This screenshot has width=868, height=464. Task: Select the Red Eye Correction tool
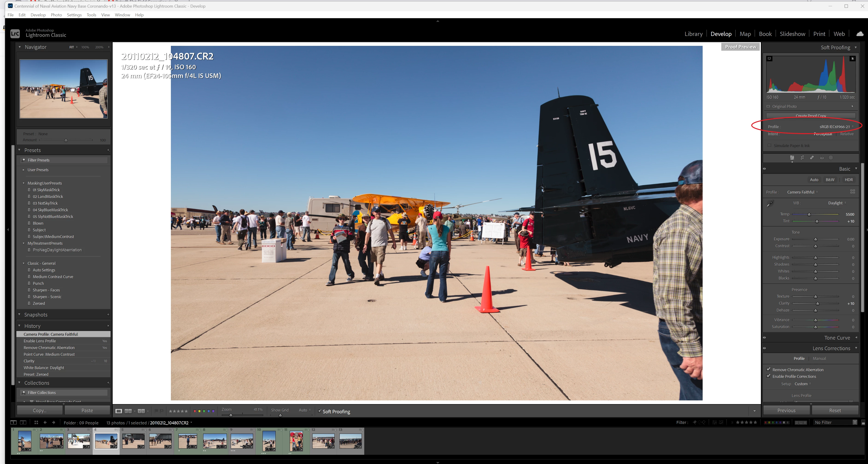point(821,158)
